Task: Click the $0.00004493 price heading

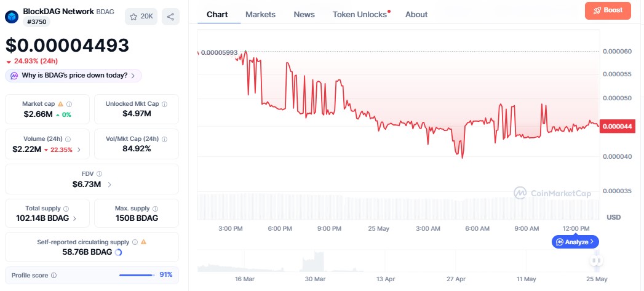Action: click(x=68, y=45)
